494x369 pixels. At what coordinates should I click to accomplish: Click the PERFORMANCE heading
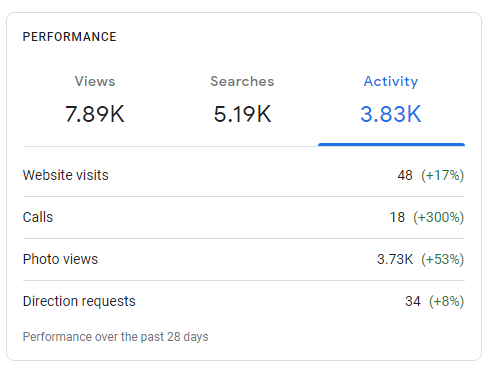coord(70,37)
